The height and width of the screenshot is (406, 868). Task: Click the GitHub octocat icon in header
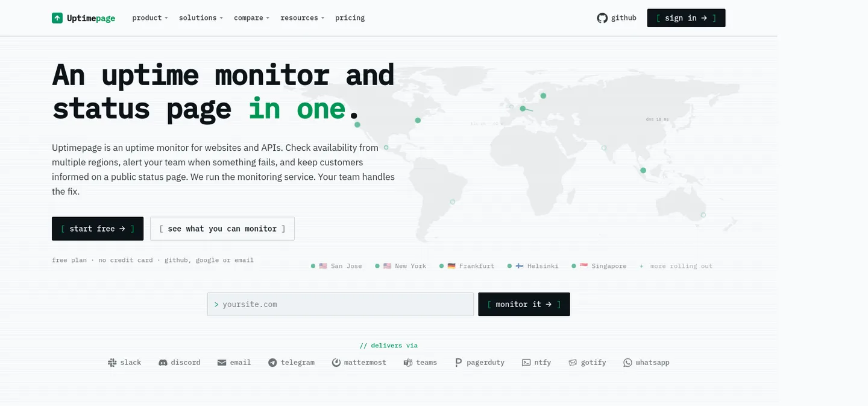[602, 18]
